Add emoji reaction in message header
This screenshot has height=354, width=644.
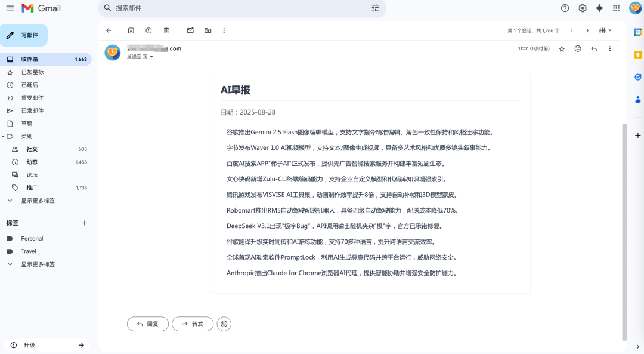(x=578, y=48)
